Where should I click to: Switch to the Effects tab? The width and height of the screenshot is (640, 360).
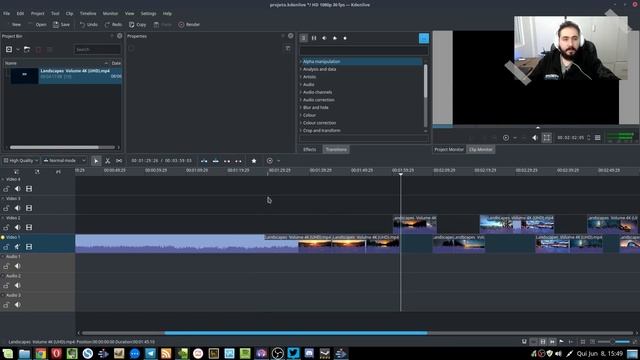(310, 149)
